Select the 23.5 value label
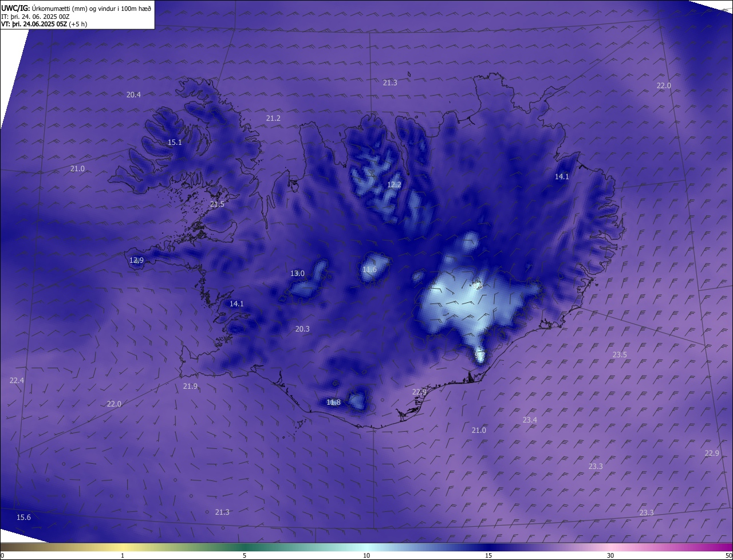The height and width of the screenshot is (560, 733). point(620,354)
